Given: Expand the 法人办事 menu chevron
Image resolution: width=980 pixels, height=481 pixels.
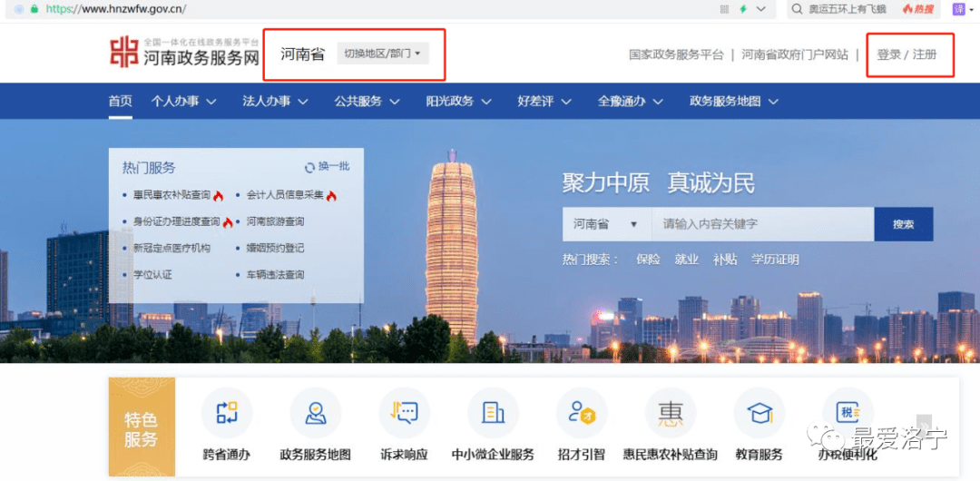Looking at the screenshot, I should tap(302, 102).
